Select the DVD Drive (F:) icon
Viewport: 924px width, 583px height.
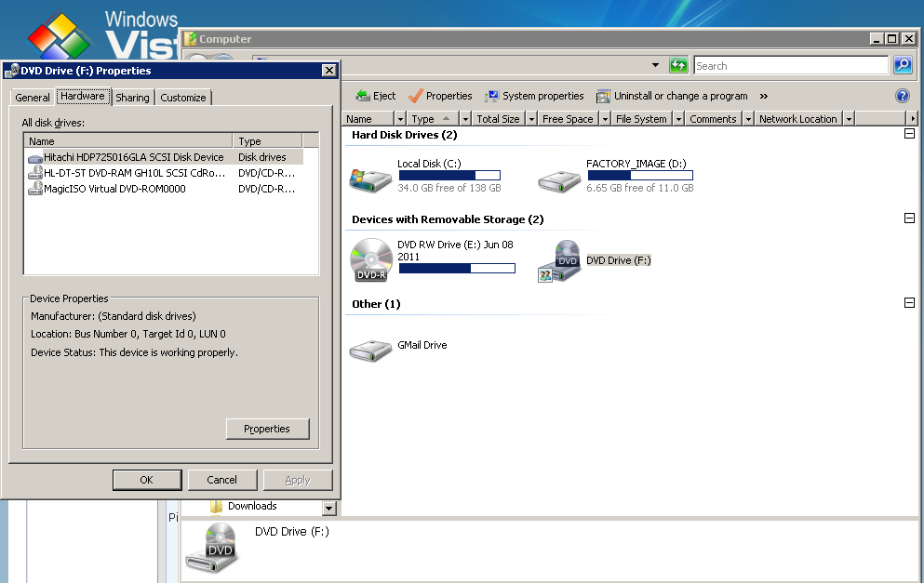(x=559, y=261)
